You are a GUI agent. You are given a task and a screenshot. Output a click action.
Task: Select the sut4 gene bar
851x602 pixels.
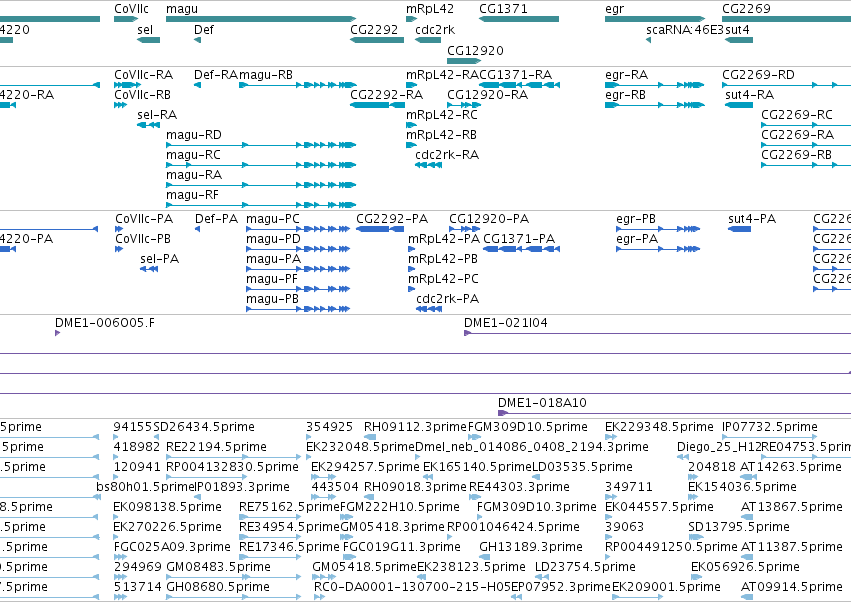point(739,40)
